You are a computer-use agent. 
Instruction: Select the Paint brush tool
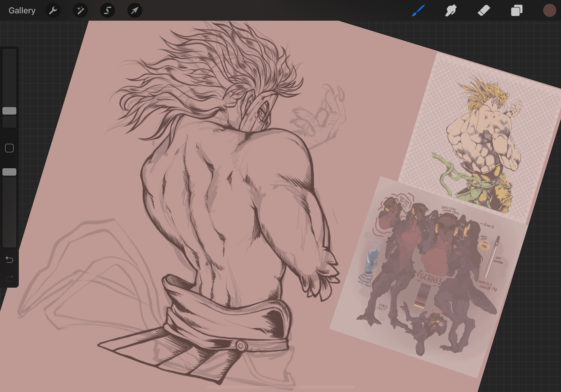click(x=418, y=11)
